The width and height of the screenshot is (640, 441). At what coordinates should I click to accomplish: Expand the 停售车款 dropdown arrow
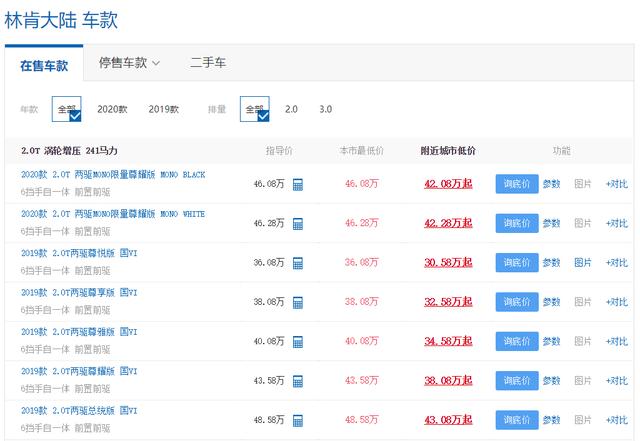coord(156,63)
